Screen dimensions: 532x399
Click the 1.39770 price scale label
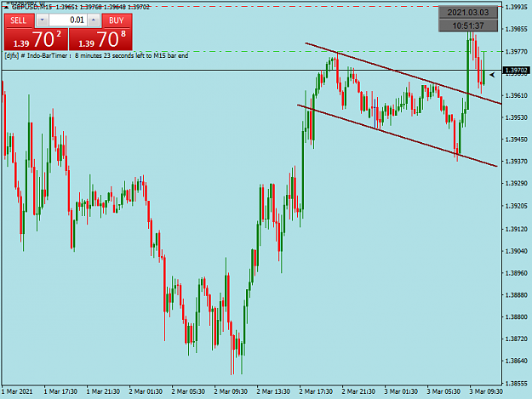(x=516, y=52)
